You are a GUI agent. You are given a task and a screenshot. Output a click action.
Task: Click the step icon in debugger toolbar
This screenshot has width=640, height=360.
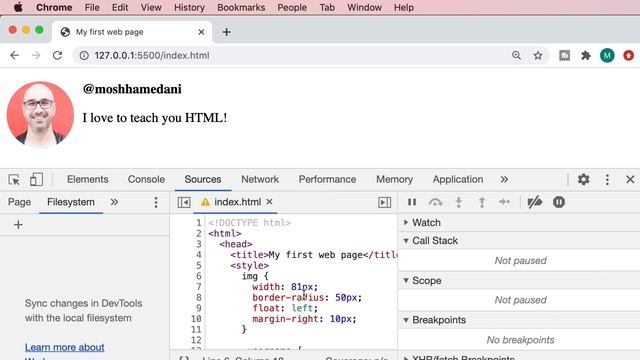pos(504,202)
